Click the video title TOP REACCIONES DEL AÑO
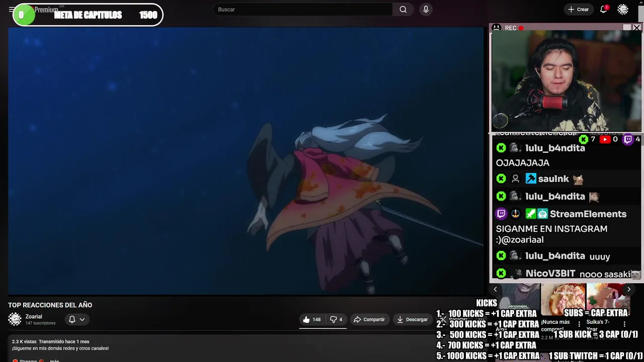 50,305
